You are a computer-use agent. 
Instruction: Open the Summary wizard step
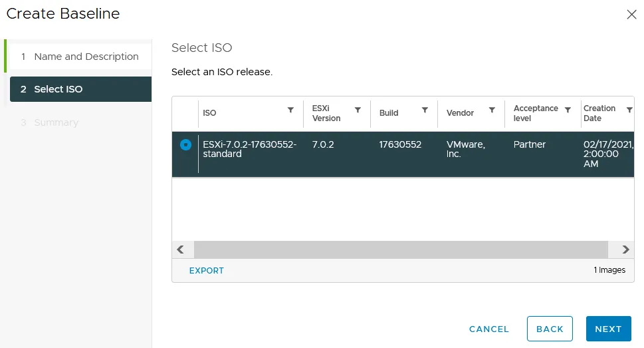coord(56,122)
